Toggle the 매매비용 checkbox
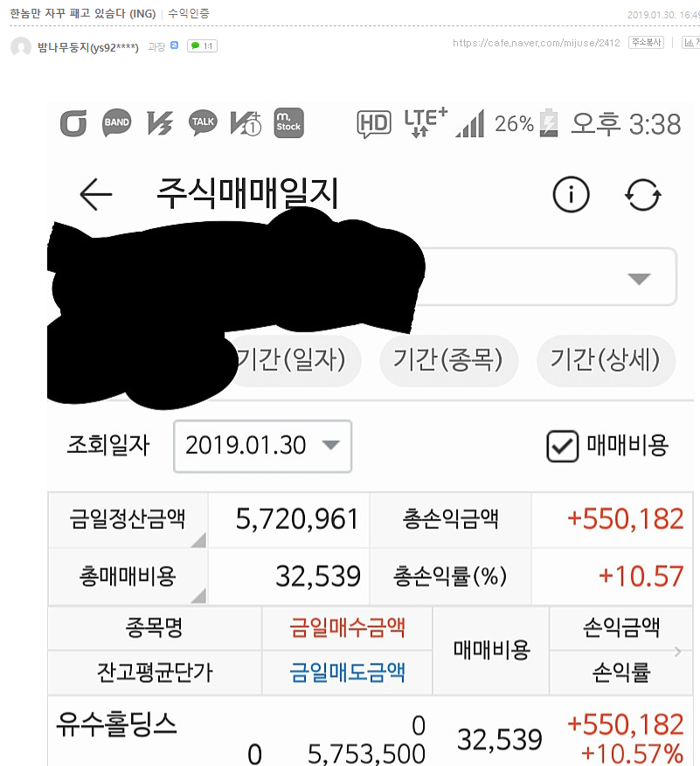The image size is (700, 766). coord(562,446)
